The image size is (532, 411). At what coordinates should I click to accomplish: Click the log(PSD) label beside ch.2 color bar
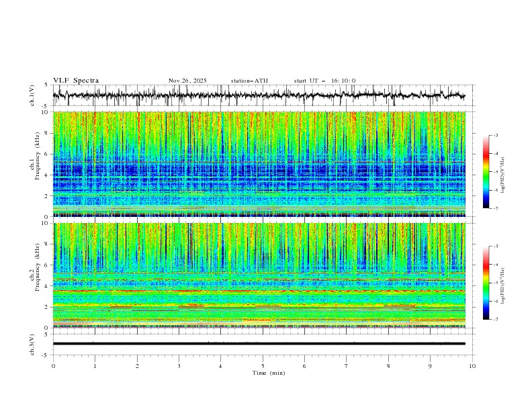click(503, 285)
